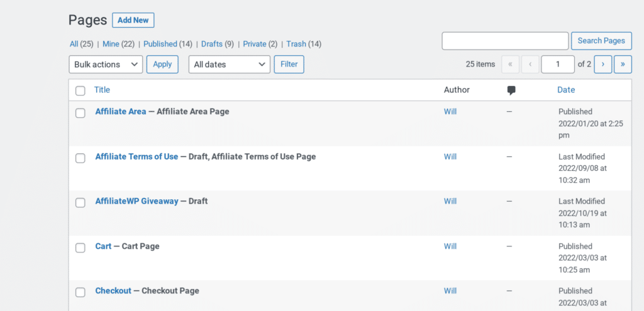Image resolution: width=644 pixels, height=311 pixels.
Task: Sort pages by Title column
Action: pos(103,90)
